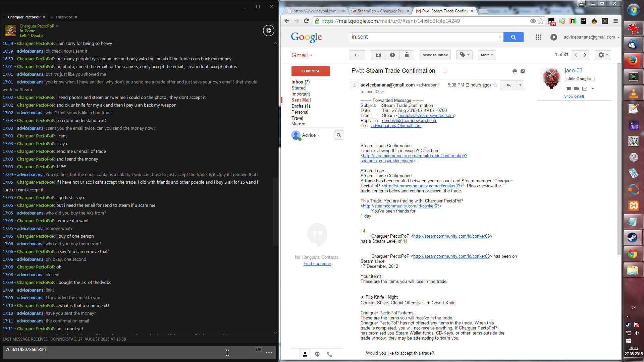Click the Find someone link
The image size is (644, 362).
pyautogui.click(x=317, y=264)
